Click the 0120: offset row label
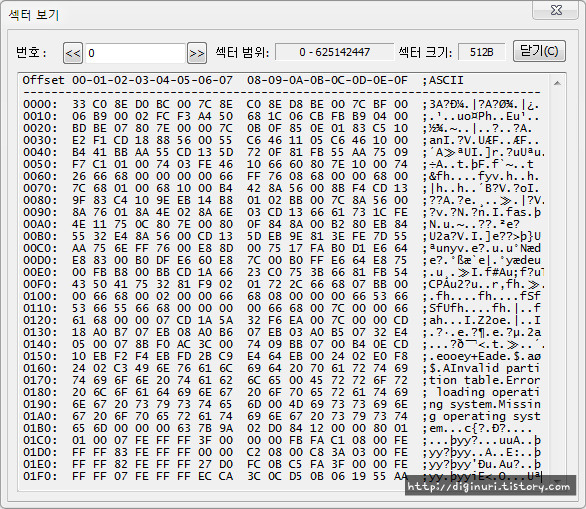This screenshot has height=509, width=586. click(x=40, y=320)
